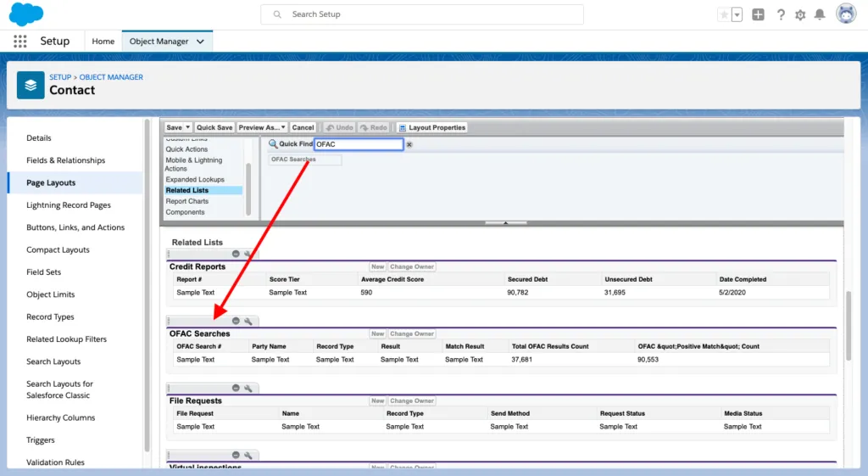Select Quick Actions in the palette list
This screenshot has width=868, height=476.
[186, 149]
